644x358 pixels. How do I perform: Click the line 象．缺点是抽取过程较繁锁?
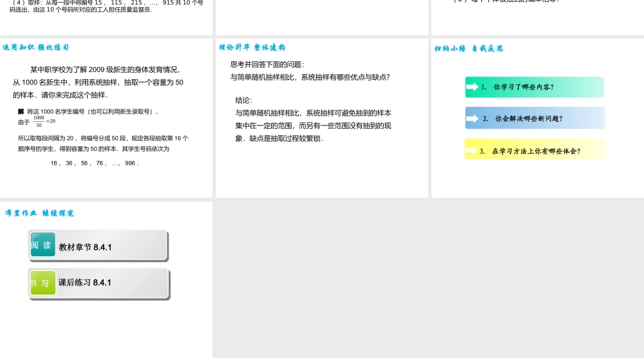(x=279, y=138)
